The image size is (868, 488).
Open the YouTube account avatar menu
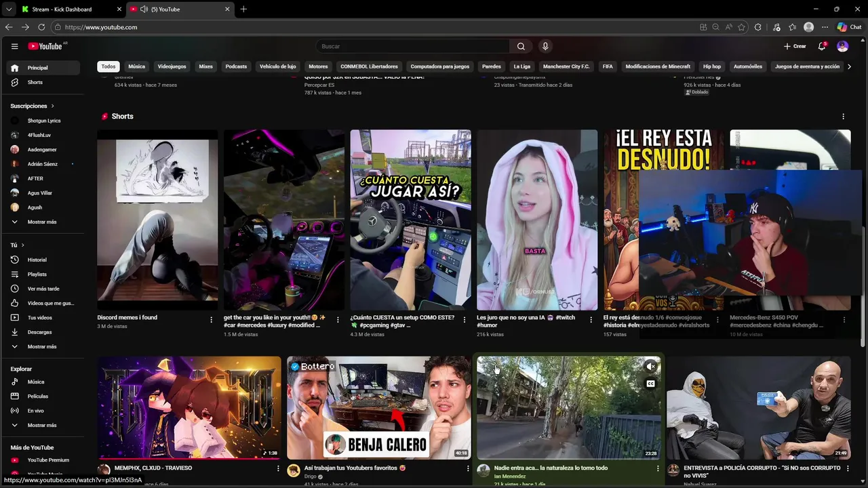pyautogui.click(x=842, y=46)
